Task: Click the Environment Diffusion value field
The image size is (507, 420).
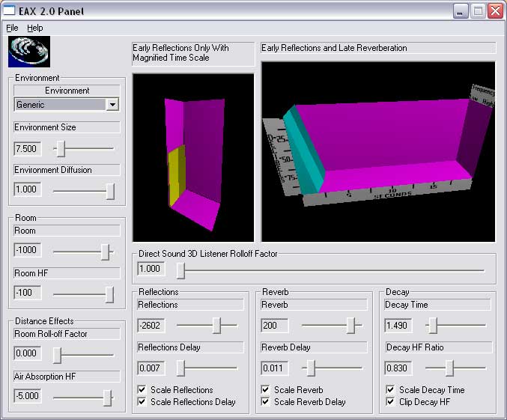Action: tap(28, 189)
